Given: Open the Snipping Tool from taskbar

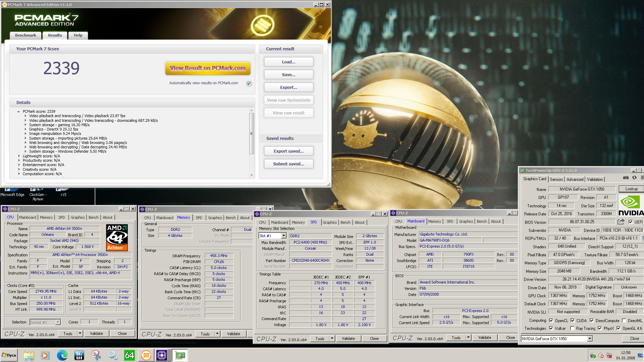Looking at the screenshot, I should click(x=96, y=355).
